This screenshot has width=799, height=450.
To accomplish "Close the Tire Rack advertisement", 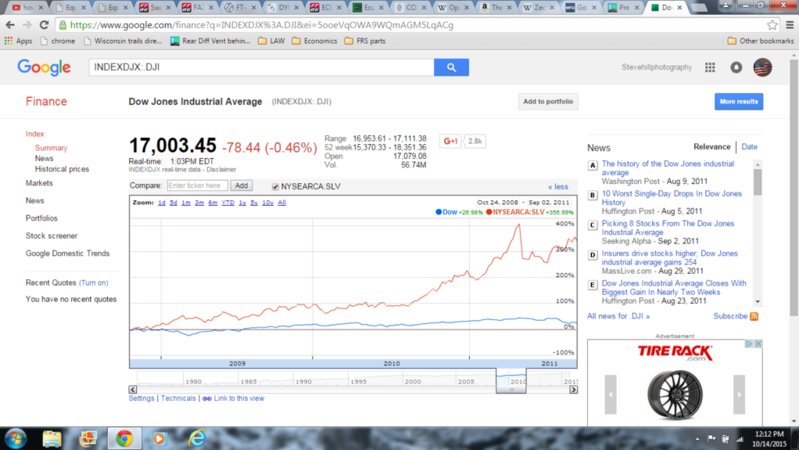I will (758, 344).
